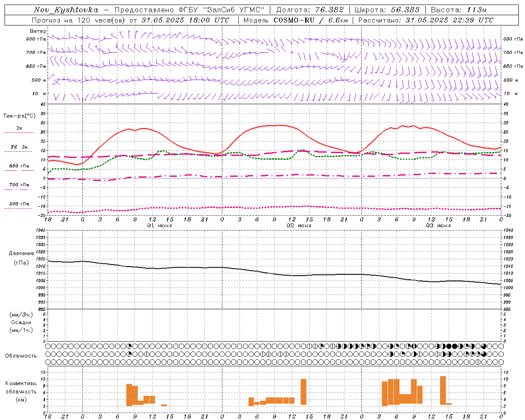Screen dimensions: 525x420
Task: Click the elevation value 113м
Action: click(477, 10)
